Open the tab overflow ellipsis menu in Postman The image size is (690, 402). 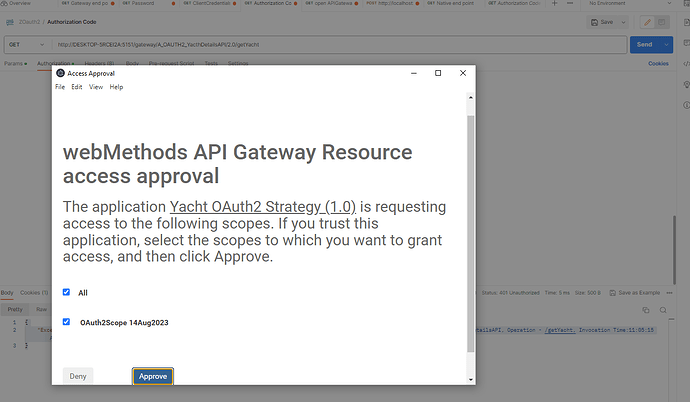tap(570, 3)
